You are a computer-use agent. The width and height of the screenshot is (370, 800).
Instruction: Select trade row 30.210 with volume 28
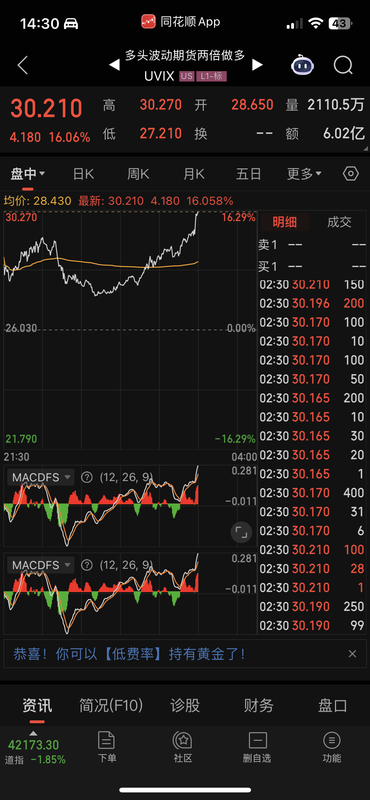(x=312, y=568)
